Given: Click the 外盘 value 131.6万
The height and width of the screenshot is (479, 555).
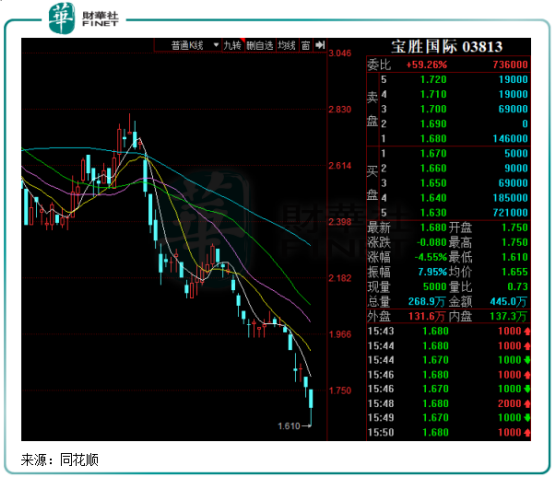Looking at the screenshot, I should [427, 317].
